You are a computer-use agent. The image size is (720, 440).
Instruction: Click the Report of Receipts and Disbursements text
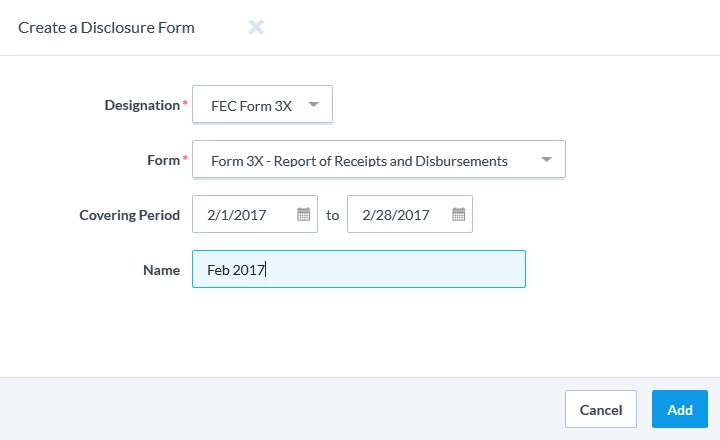coord(390,161)
